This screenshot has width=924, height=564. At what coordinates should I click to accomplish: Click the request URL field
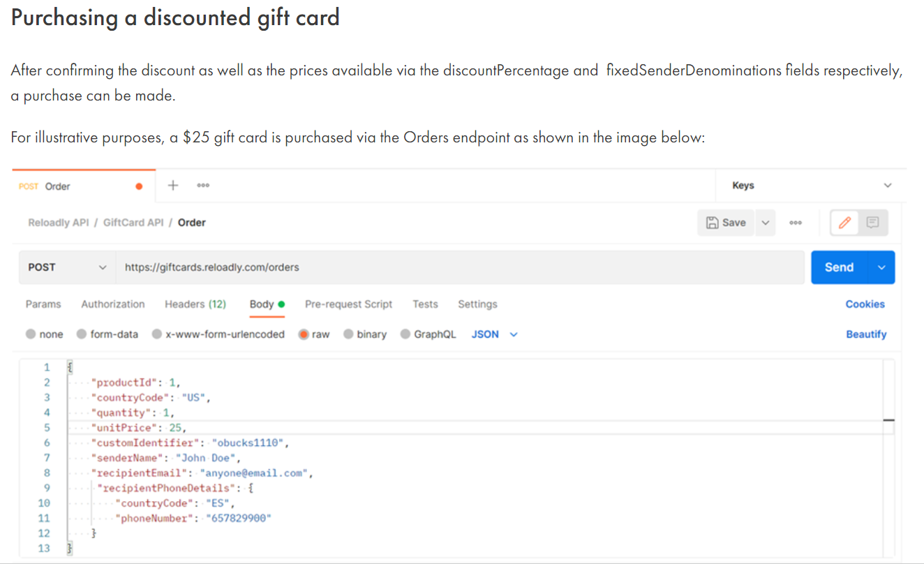[x=460, y=267]
